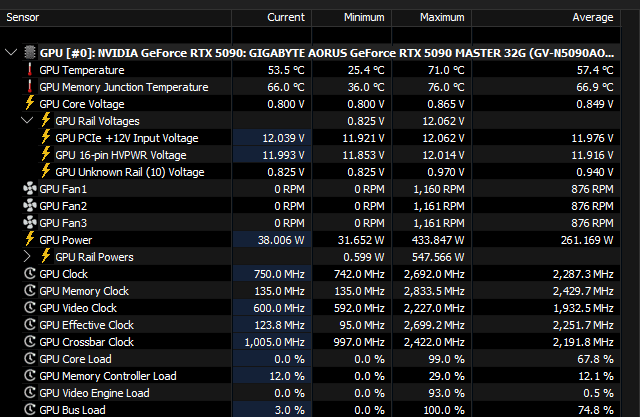Select the GPU Fan1 row label

63,189
